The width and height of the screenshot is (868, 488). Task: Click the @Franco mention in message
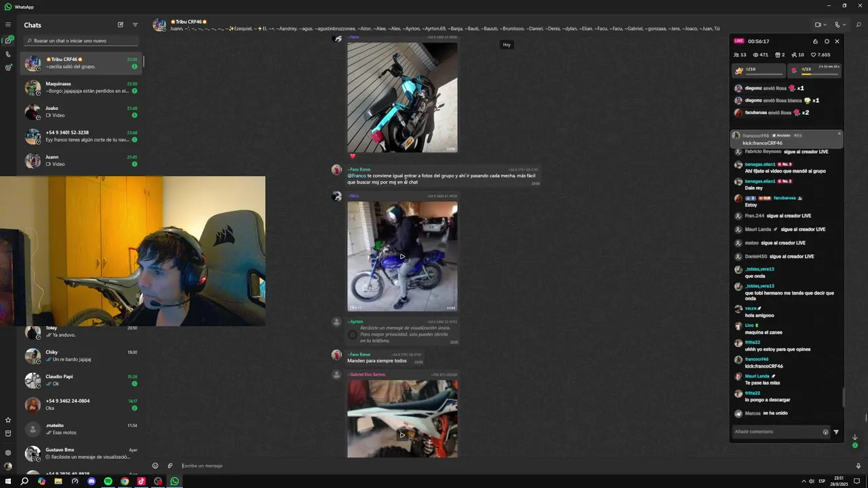point(357,176)
